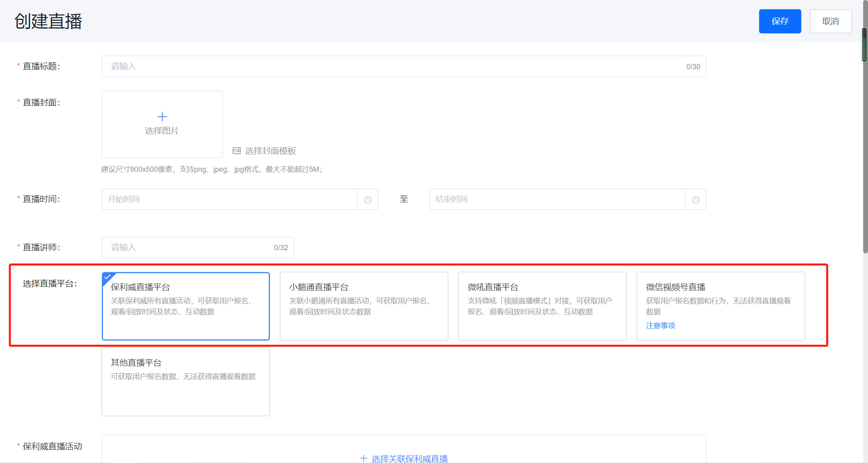
Task: Select the 微吼直播平台 card
Action: (x=542, y=306)
